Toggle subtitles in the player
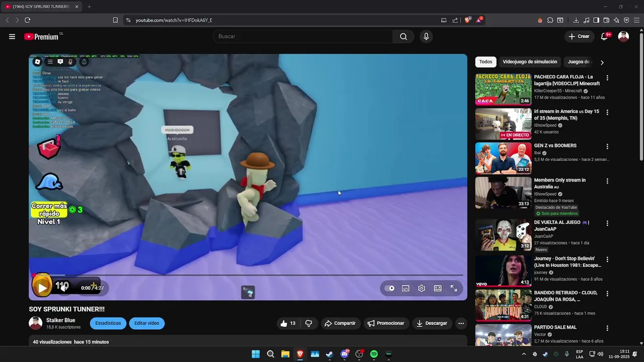This screenshot has height=362, width=644. (x=406, y=288)
